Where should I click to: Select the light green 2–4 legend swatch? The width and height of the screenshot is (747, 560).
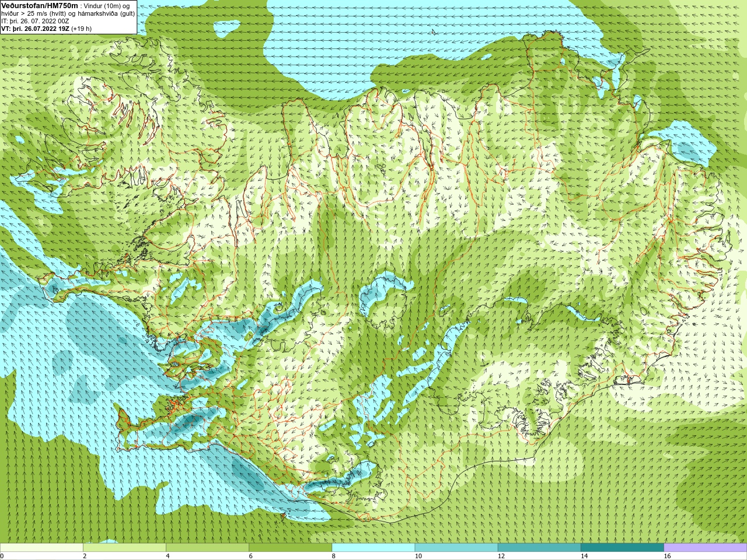124,548
